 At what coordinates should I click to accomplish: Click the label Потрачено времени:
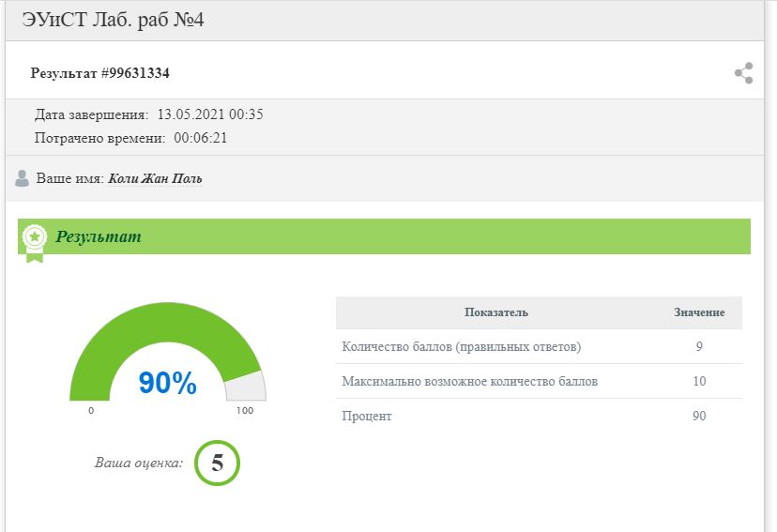(100, 138)
